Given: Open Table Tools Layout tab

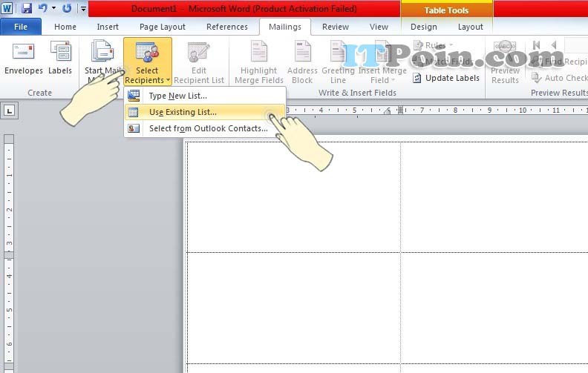Looking at the screenshot, I should [470, 27].
